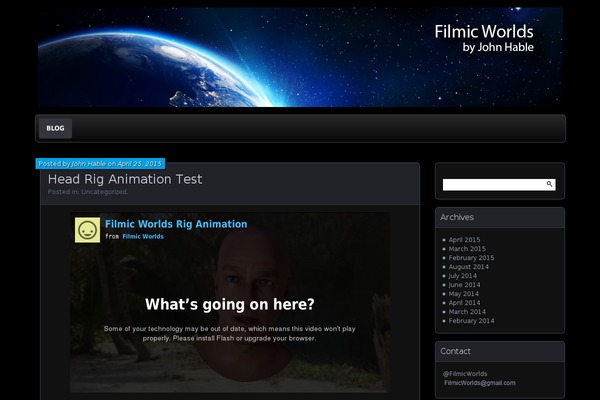Click the Archives sidebar heading
Image resolution: width=600 pixels, height=400 pixels.
pyautogui.click(x=457, y=217)
